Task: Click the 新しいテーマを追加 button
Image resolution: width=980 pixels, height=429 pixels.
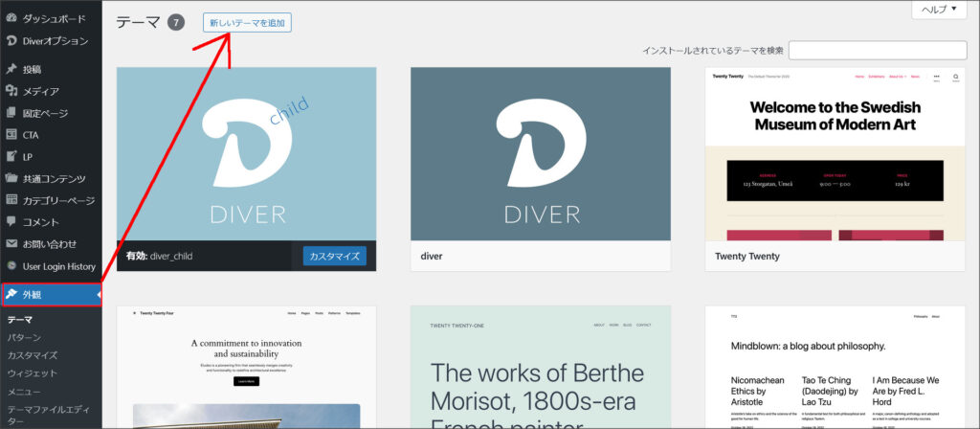Action: pos(247,22)
